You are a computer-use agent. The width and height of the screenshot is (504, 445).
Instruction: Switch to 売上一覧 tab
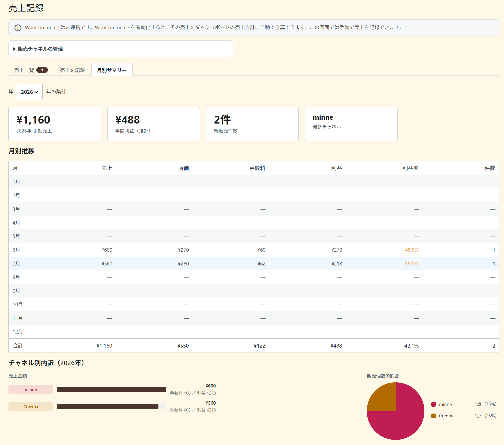(31, 70)
